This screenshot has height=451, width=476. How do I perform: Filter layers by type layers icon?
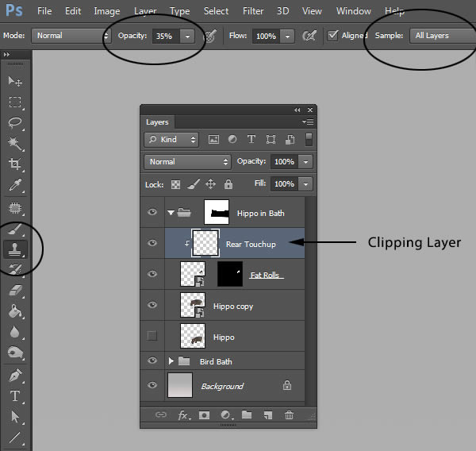click(x=251, y=139)
